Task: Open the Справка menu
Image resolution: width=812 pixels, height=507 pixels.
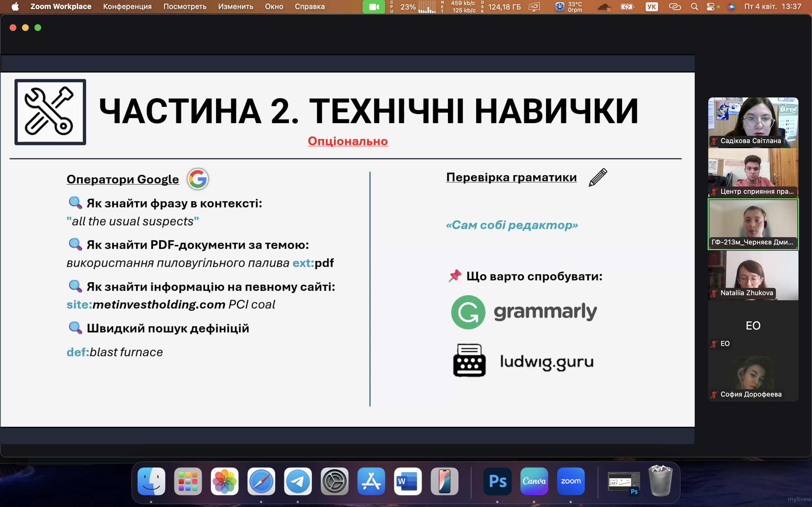Action: click(x=309, y=7)
